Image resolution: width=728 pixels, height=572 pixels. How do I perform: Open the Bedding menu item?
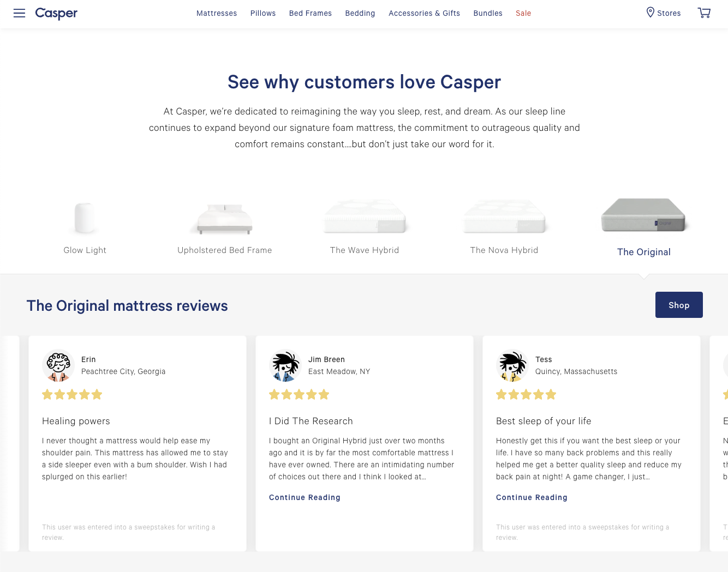click(x=360, y=13)
